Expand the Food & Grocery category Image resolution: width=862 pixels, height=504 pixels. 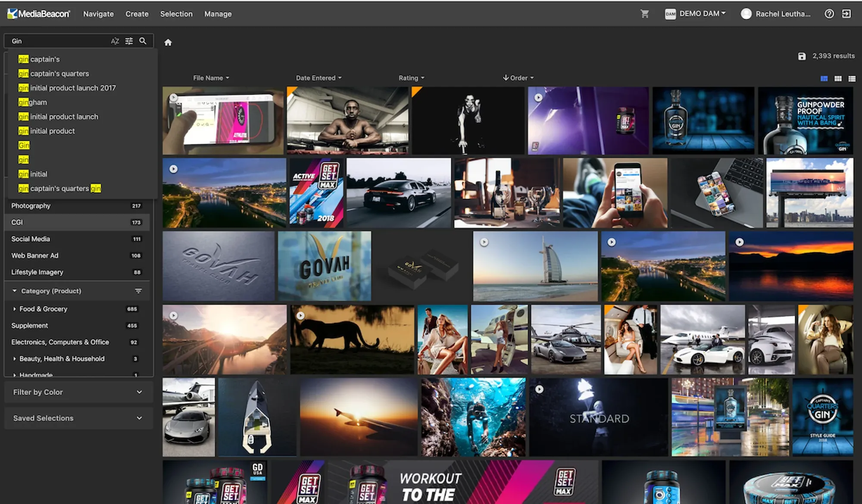pyautogui.click(x=14, y=309)
